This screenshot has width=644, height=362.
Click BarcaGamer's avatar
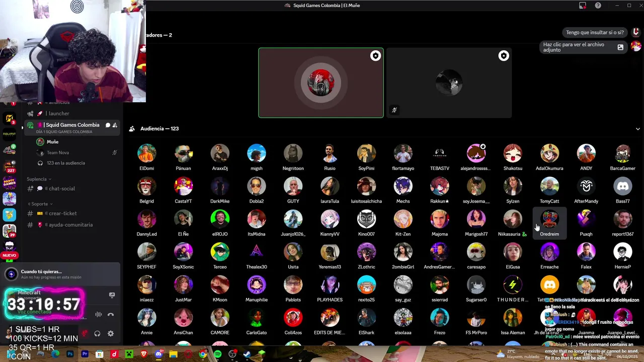(623, 153)
